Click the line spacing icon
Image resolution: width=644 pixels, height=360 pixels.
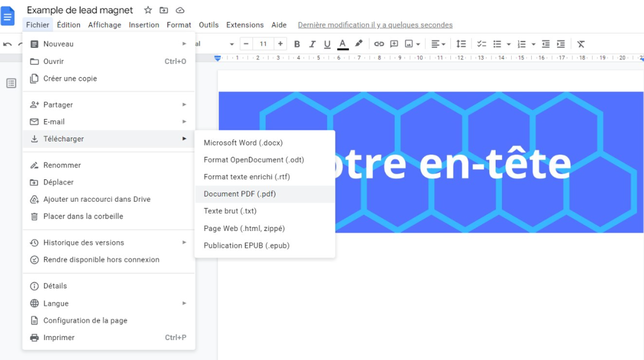point(461,44)
